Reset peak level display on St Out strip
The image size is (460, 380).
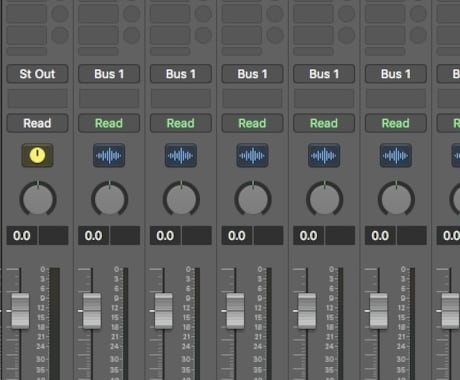[x=54, y=236]
